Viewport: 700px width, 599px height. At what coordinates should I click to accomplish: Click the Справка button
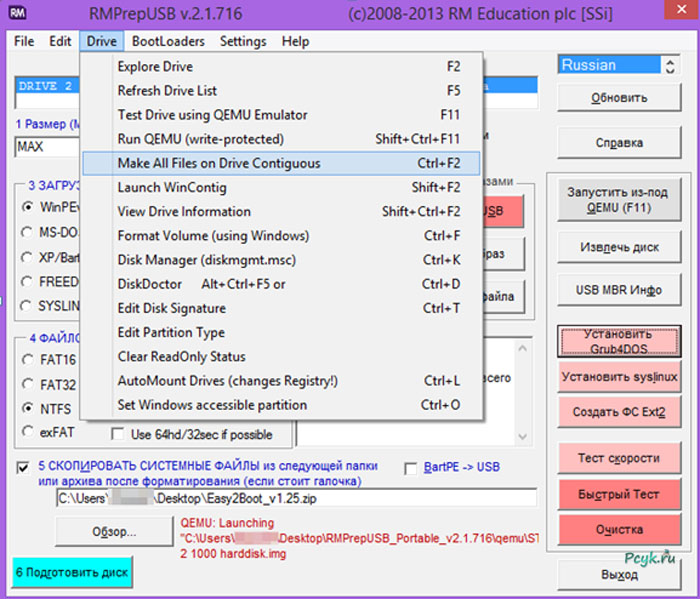point(619,143)
